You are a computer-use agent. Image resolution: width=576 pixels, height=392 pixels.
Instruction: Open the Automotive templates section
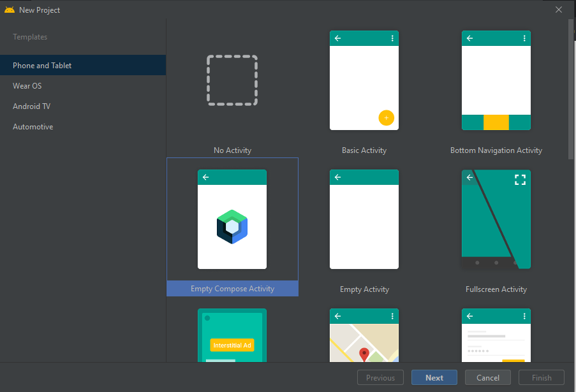[33, 126]
